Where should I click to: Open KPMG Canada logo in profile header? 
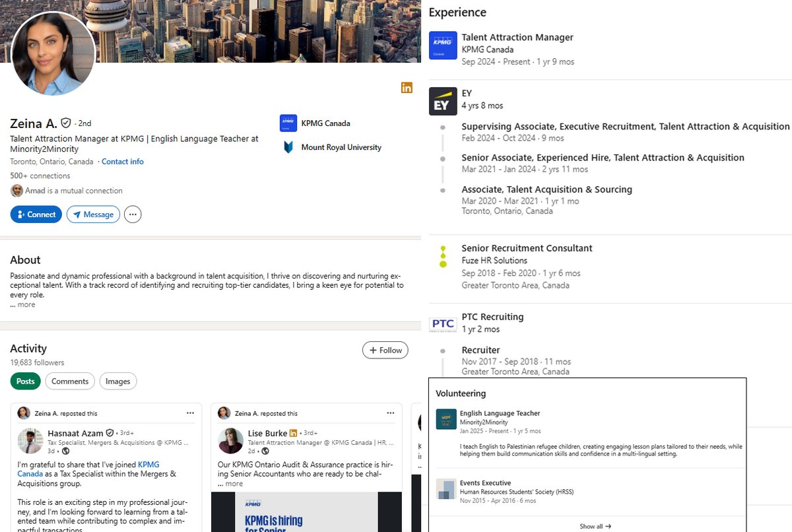288,123
